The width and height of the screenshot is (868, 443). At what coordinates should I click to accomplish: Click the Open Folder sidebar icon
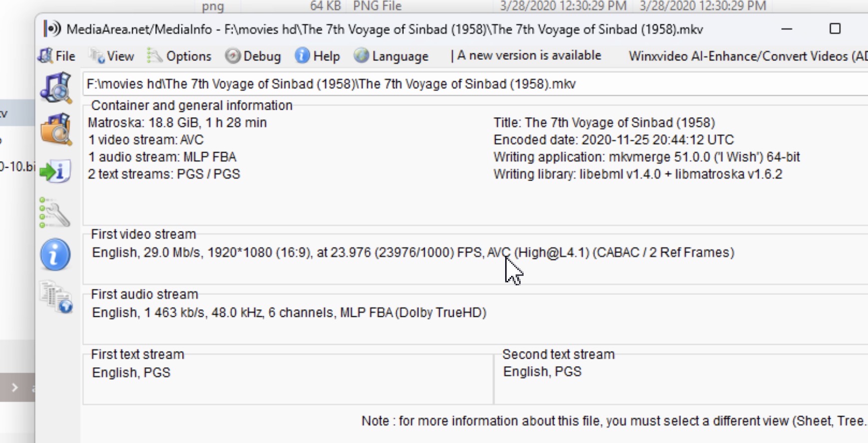coord(55,129)
